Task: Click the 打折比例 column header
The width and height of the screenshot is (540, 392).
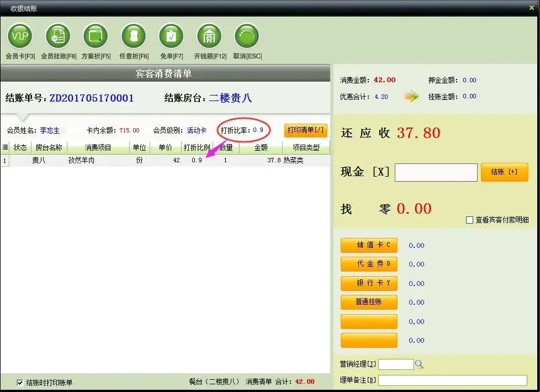Action: [197, 147]
